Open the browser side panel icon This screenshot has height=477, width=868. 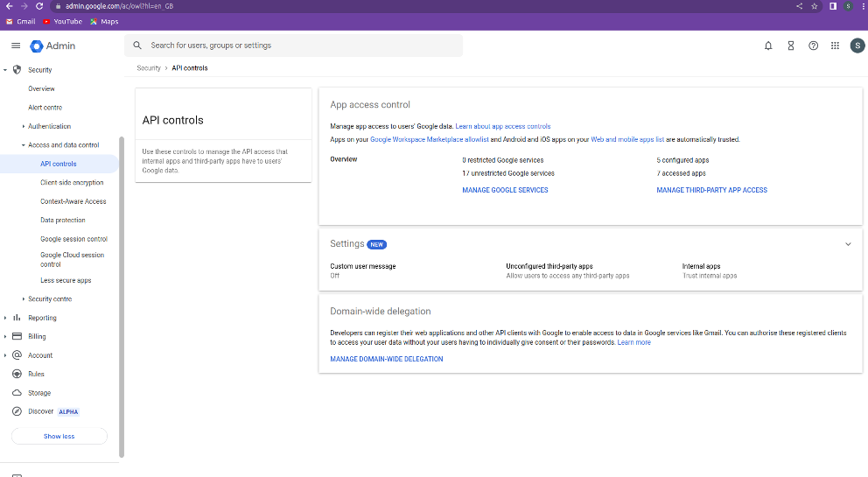(x=833, y=6)
